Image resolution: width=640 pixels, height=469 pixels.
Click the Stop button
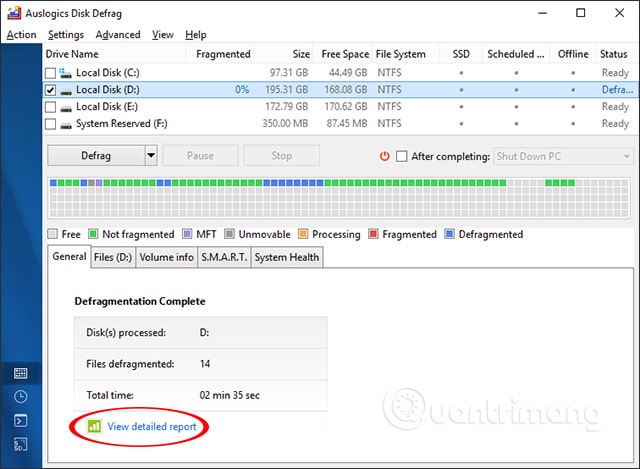pyautogui.click(x=282, y=156)
